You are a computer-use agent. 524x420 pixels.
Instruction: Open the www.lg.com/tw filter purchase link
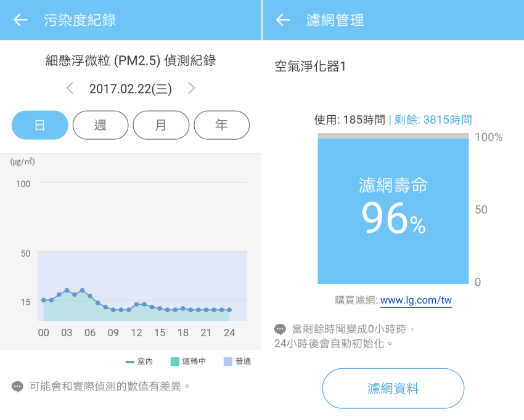416,301
